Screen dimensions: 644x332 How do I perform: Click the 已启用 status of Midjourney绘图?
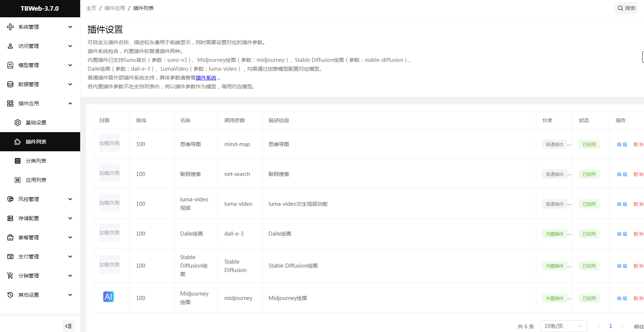pos(589,298)
